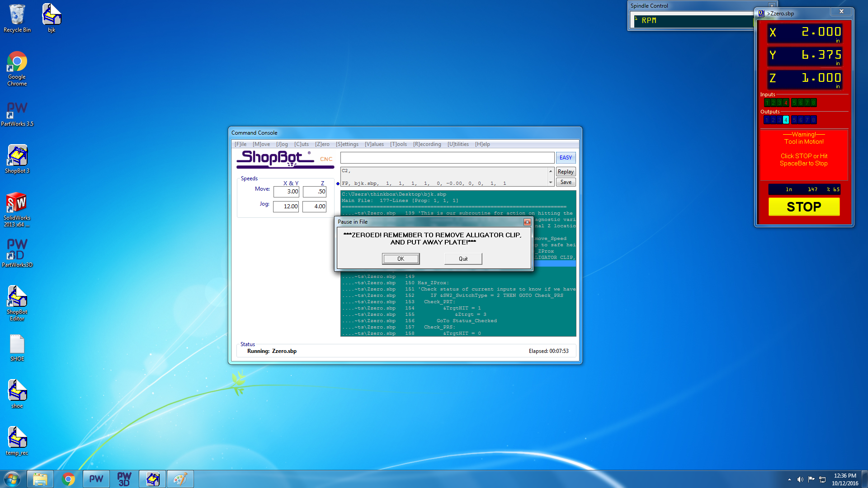Viewport: 868px width, 488px height.
Task: Click the ShopBot CNC logo
Action: (285, 159)
